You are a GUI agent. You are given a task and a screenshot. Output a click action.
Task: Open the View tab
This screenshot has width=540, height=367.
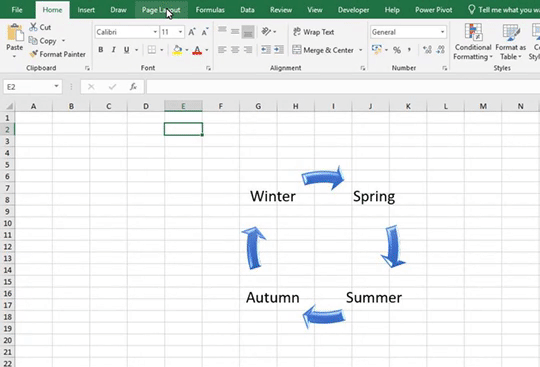(315, 10)
